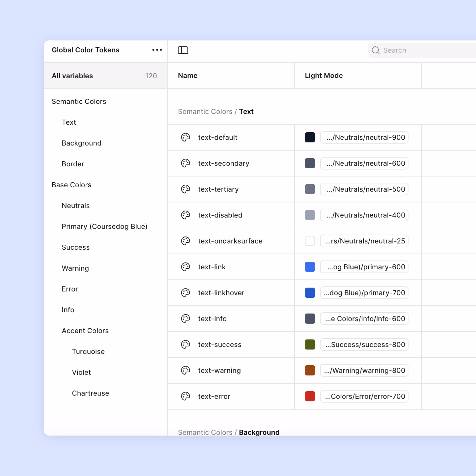Click the ...rs/Neutrals/neutral-25 alias chip

click(x=364, y=241)
